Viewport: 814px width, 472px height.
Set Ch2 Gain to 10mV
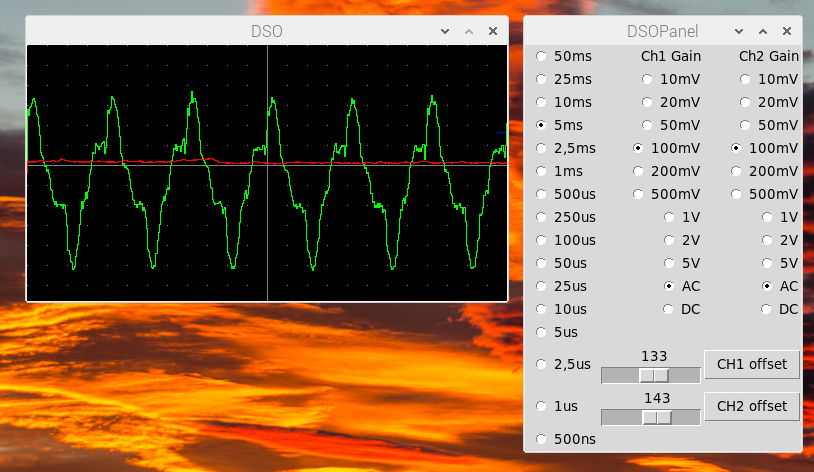(769, 79)
